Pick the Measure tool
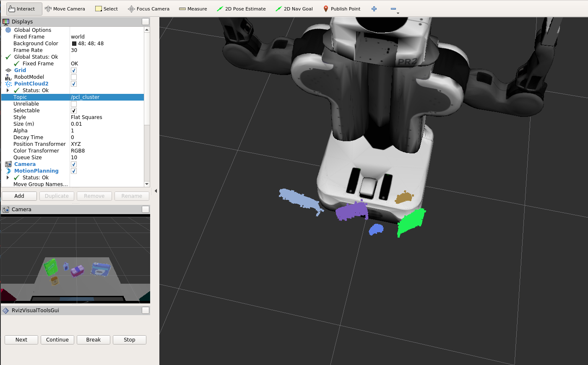The height and width of the screenshot is (365, 588). 193,9
